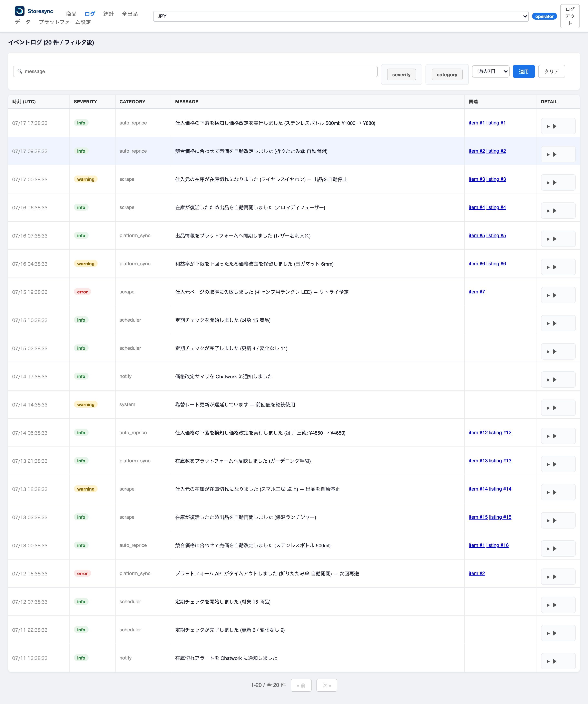Expand detail for 07/13 12:38:33 row
The image size is (588, 704).
click(x=558, y=492)
